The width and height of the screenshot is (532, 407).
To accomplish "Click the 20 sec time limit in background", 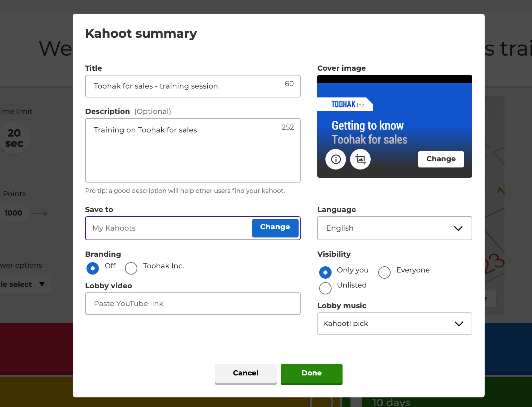I will (x=14, y=138).
